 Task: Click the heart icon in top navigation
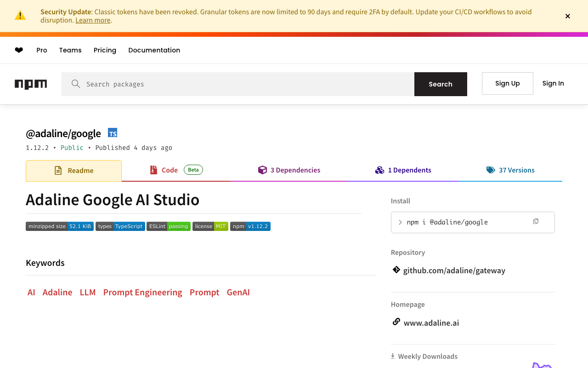pos(19,50)
